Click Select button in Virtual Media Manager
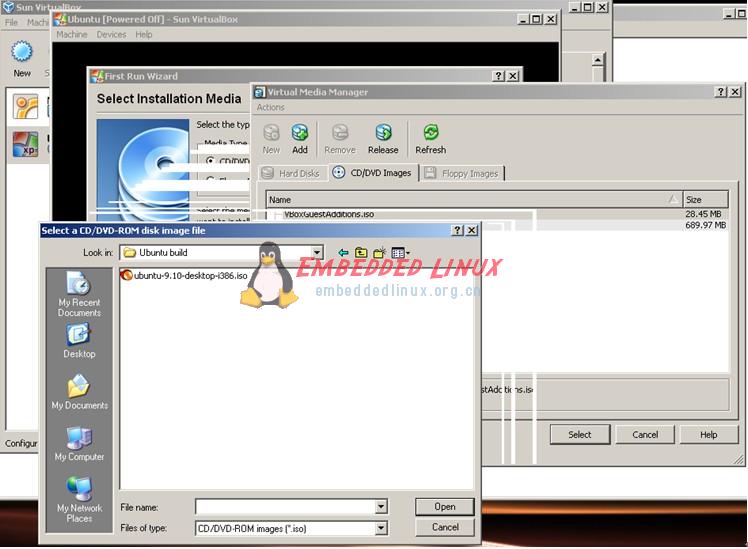The image size is (748, 549). tap(580, 435)
